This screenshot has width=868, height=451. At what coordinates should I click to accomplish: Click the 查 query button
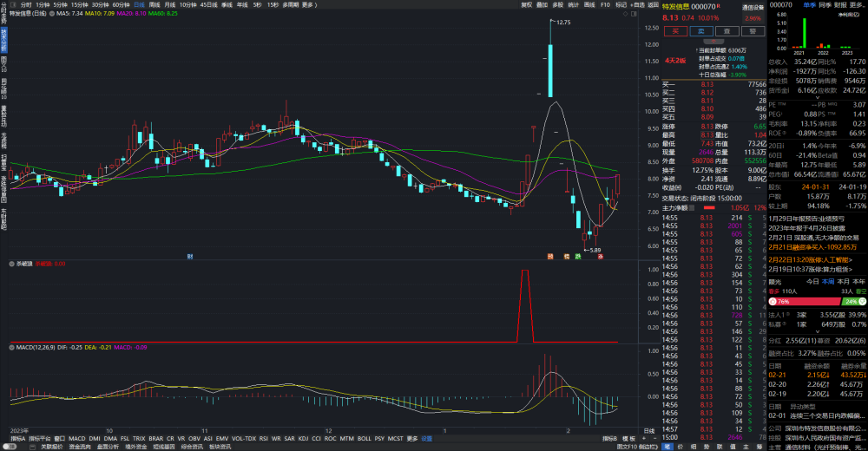click(x=727, y=31)
